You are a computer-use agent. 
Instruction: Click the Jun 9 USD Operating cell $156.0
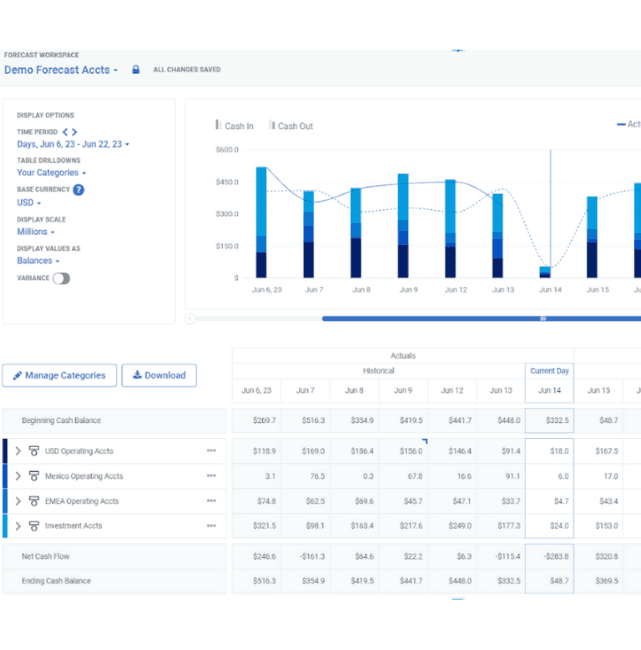(x=403, y=451)
